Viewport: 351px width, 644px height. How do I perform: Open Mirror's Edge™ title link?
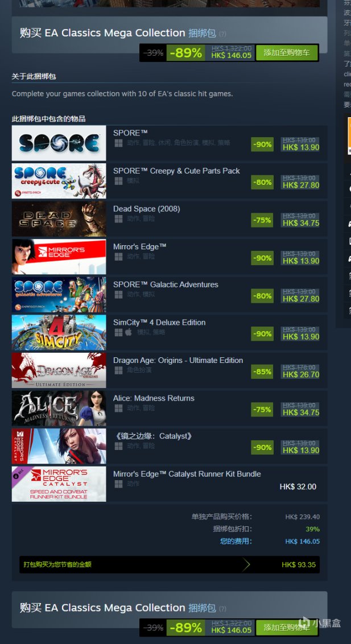[x=139, y=246]
